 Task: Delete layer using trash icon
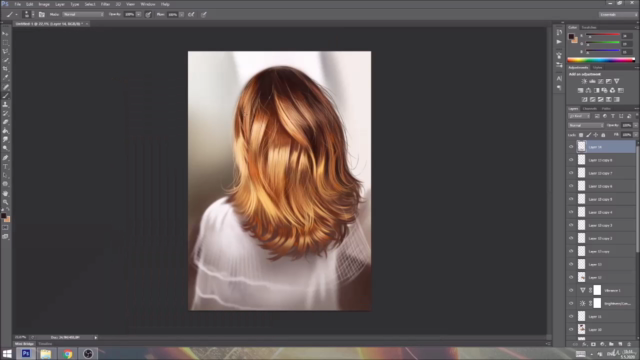[x=629, y=344]
